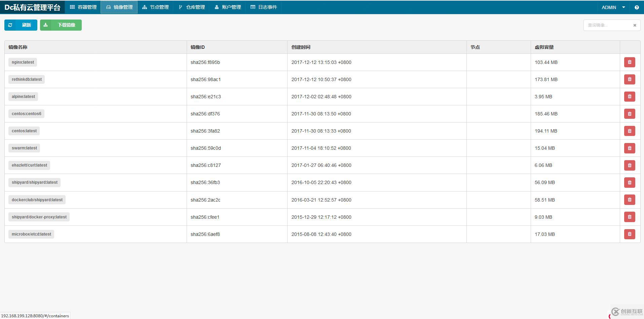
Task: Open the 日志事件 events tab
Action: (264, 7)
